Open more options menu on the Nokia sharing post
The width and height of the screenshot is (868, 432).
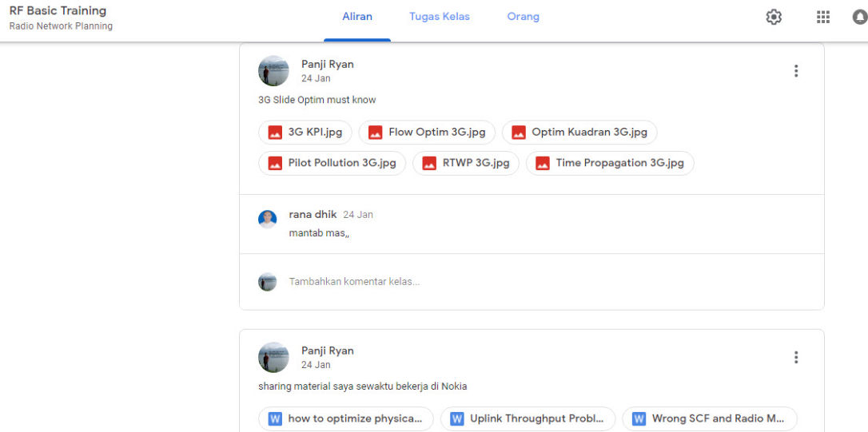[x=795, y=358]
